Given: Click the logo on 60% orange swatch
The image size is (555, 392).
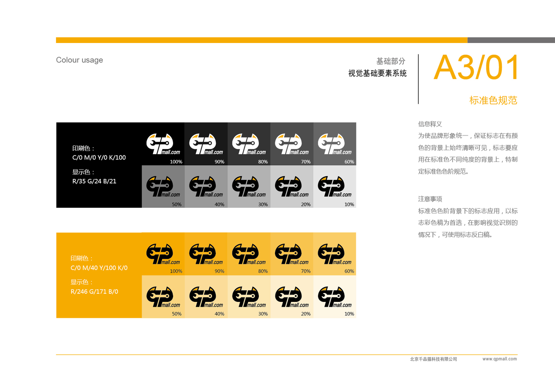Looking at the screenshot, I should pyautogui.click(x=335, y=254).
